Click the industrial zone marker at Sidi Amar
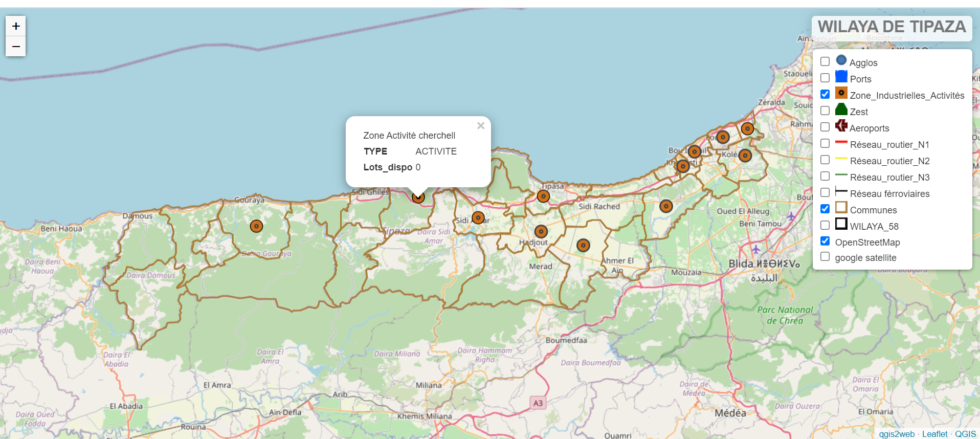This screenshot has width=980, height=439. [x=478, y=218]
